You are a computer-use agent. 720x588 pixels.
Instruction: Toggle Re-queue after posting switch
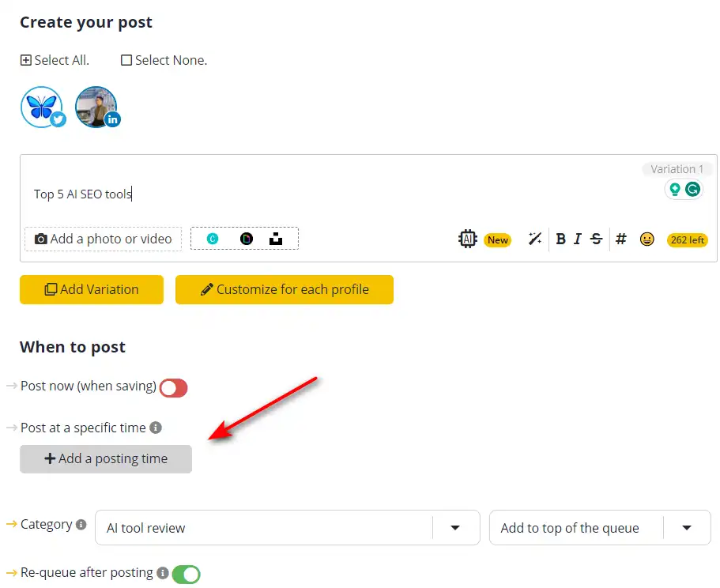(187, 575)
